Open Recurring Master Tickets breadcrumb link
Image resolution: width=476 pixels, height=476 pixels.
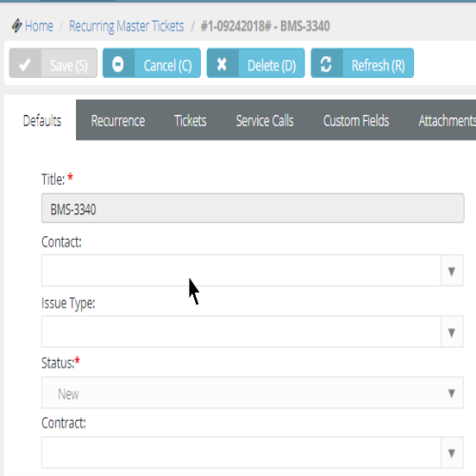[127, 27]
